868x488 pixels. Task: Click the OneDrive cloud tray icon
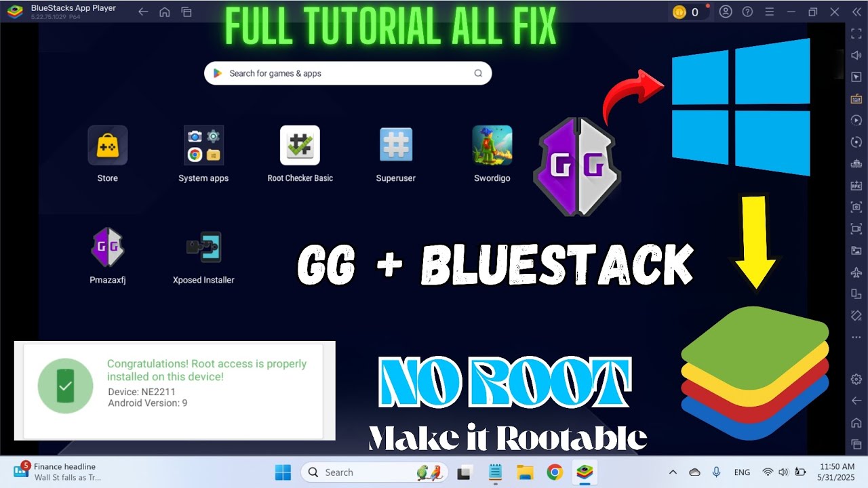pos(694,472)
